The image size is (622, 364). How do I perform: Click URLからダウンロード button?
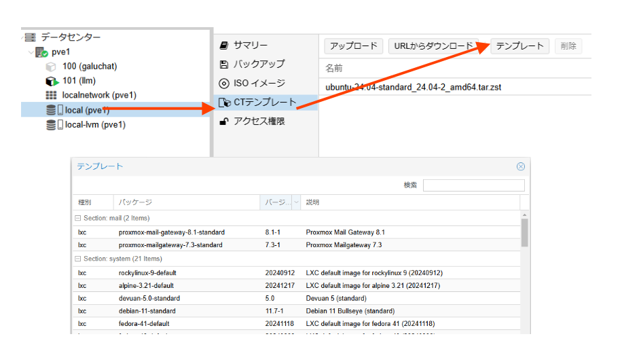[x=433, y=46]
